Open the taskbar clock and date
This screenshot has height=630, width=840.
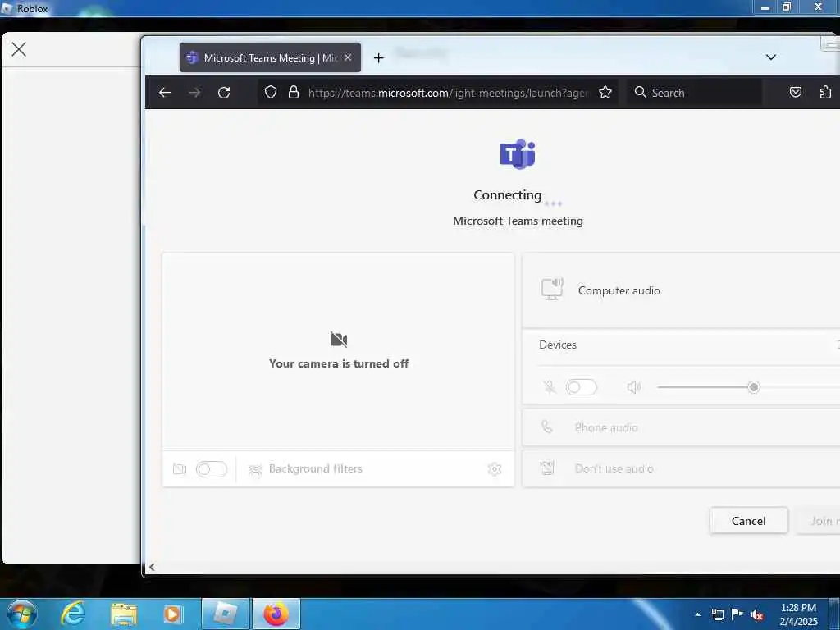[x=798, y=614]
